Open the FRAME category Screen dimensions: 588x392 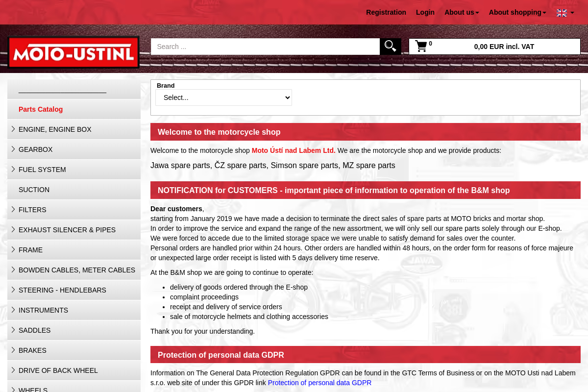[74, 250]
